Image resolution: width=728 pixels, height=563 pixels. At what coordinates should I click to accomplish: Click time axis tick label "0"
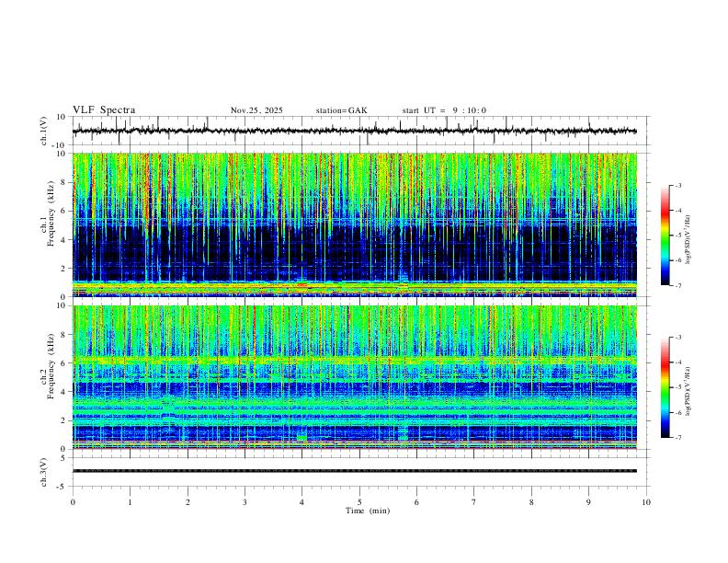(x=73, y=502)
